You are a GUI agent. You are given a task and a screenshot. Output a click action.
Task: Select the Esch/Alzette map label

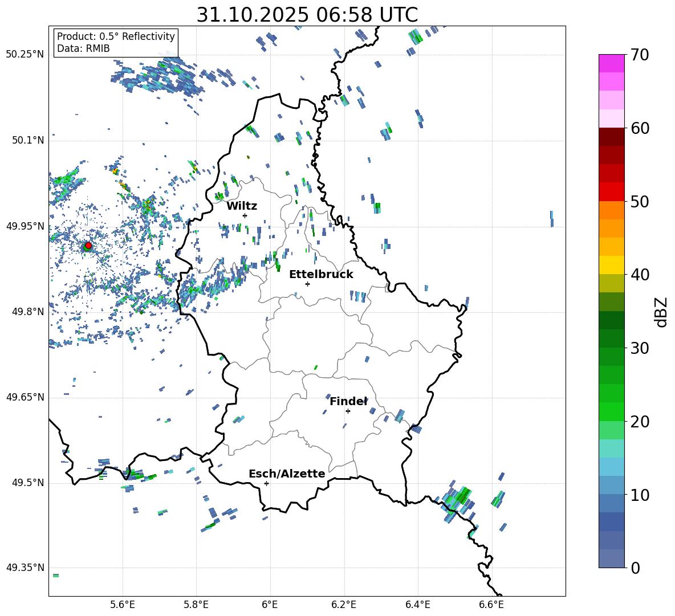click(x=287, y=474)
